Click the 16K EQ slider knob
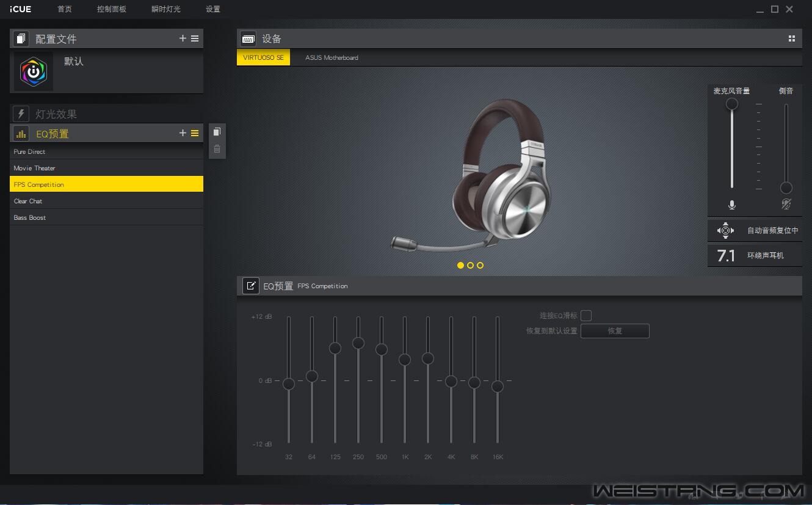Image resolution: width=812 pixels, height=505 pixels. (x=498, y=387)
